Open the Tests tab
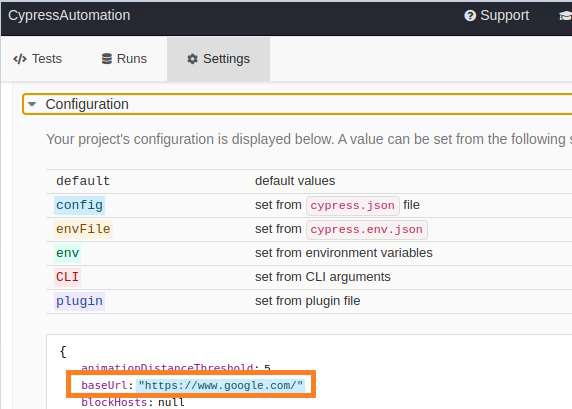The image size is (572, 409). [x=38, y=59]
